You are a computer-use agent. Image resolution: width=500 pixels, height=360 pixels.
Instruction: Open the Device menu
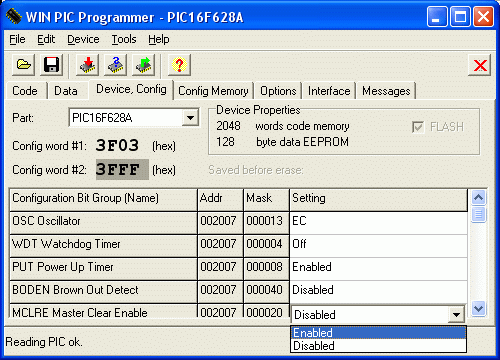[x=83, y=39]
